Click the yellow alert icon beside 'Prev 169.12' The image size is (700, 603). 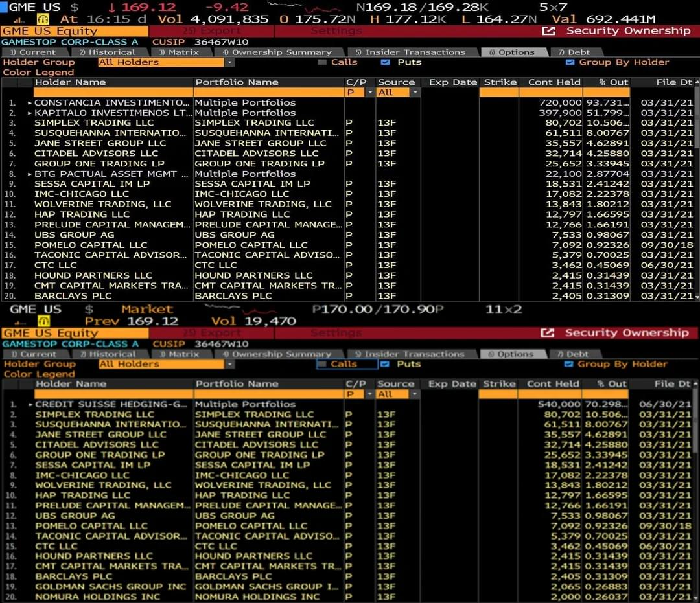[x=43, y=321]
